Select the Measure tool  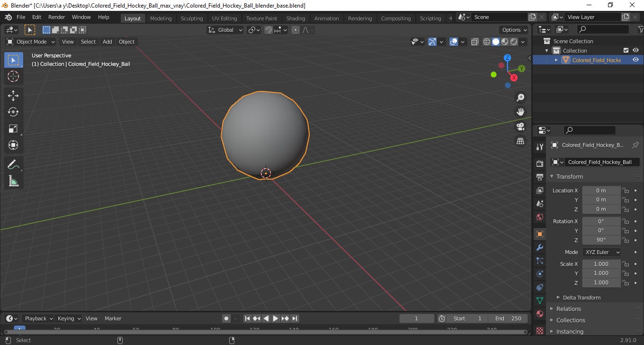click(x=13, y=181)
